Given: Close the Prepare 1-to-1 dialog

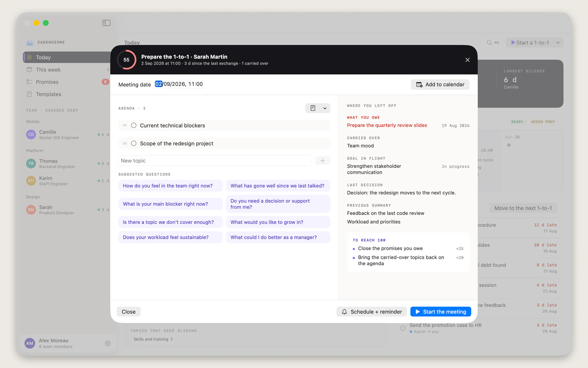Looking at the screenshot, I should [467, 60].
